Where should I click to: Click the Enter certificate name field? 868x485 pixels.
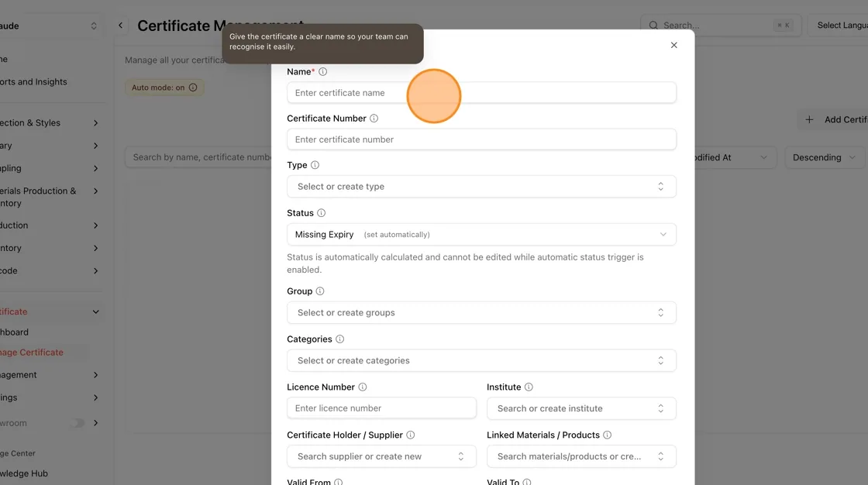click(481, 93)
